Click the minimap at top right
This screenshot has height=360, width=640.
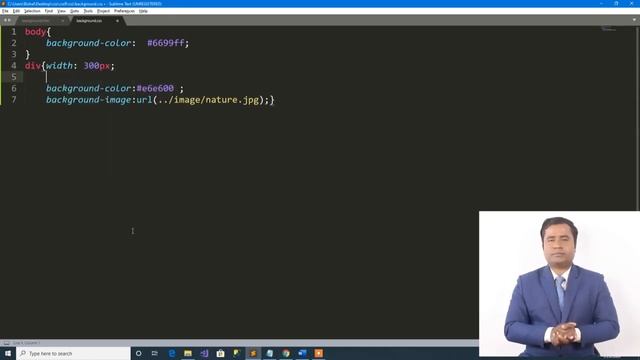(x=608, y=29)
